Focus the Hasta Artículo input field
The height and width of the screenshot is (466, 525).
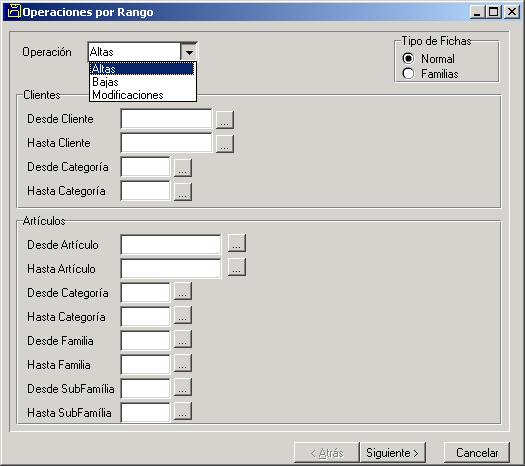coord(171,268)
